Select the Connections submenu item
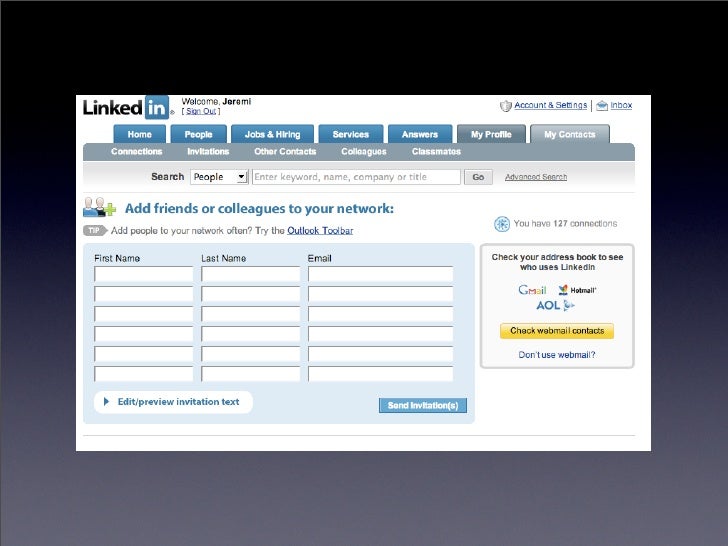 point(136,151)
